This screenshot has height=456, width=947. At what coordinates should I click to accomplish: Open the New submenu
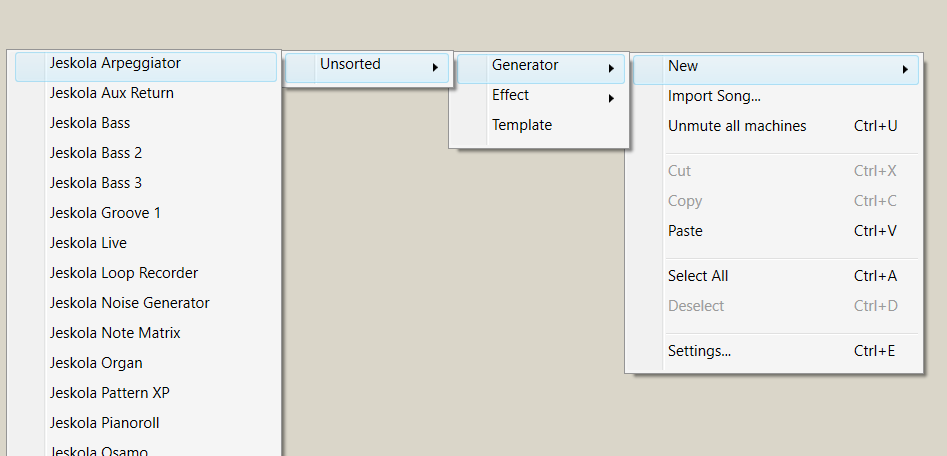point(683,66)
